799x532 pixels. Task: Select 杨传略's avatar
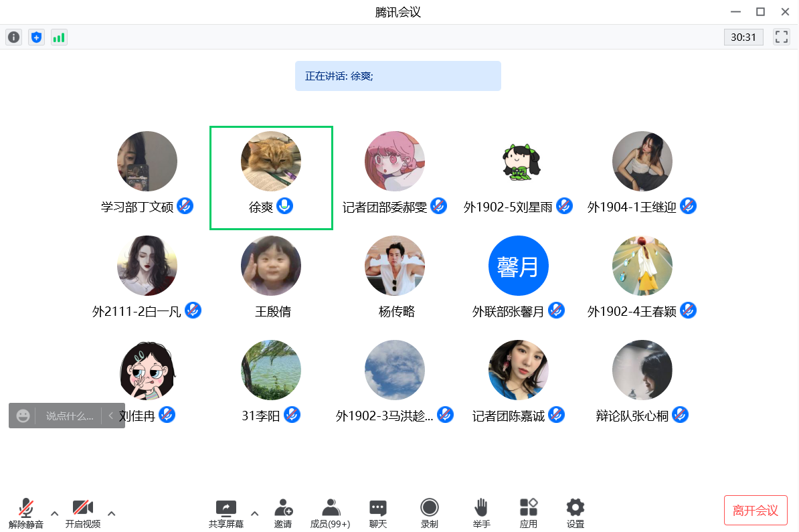tap(395, 266)
